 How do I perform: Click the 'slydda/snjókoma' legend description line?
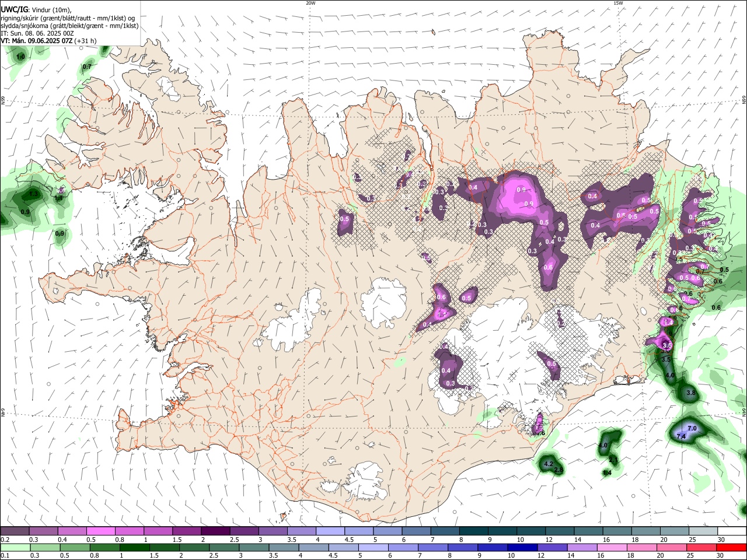pyautogui.click(x=69, y=26)
